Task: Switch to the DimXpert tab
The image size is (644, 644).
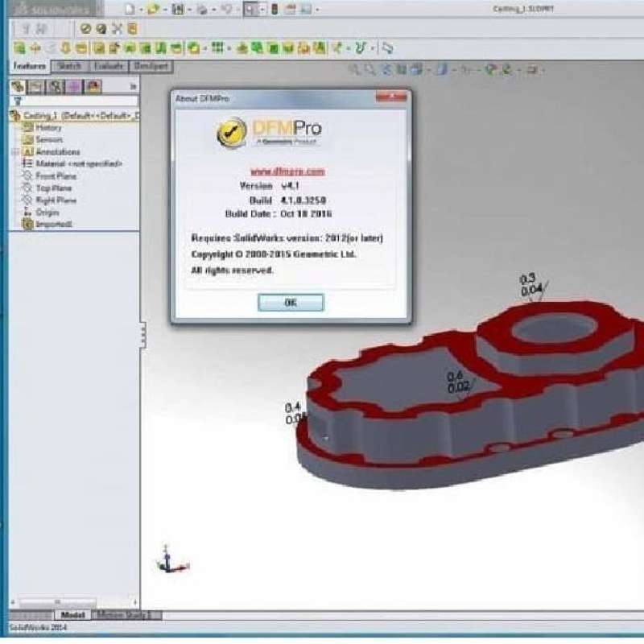Action: click(151, 66)
